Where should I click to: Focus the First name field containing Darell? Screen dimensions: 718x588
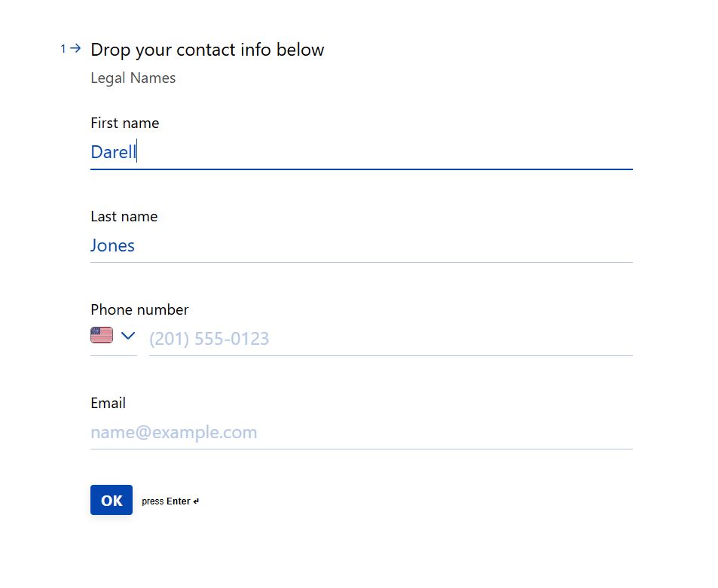[362, 152]
